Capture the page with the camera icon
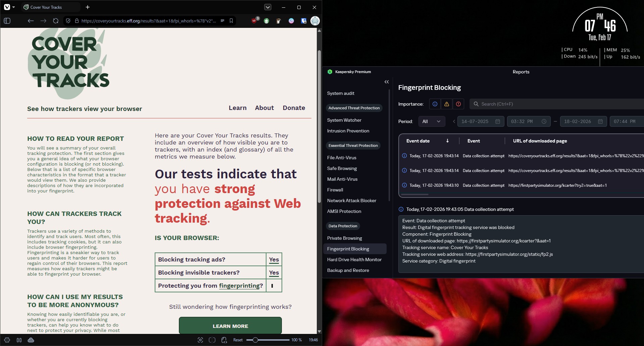 pos(200,340)
